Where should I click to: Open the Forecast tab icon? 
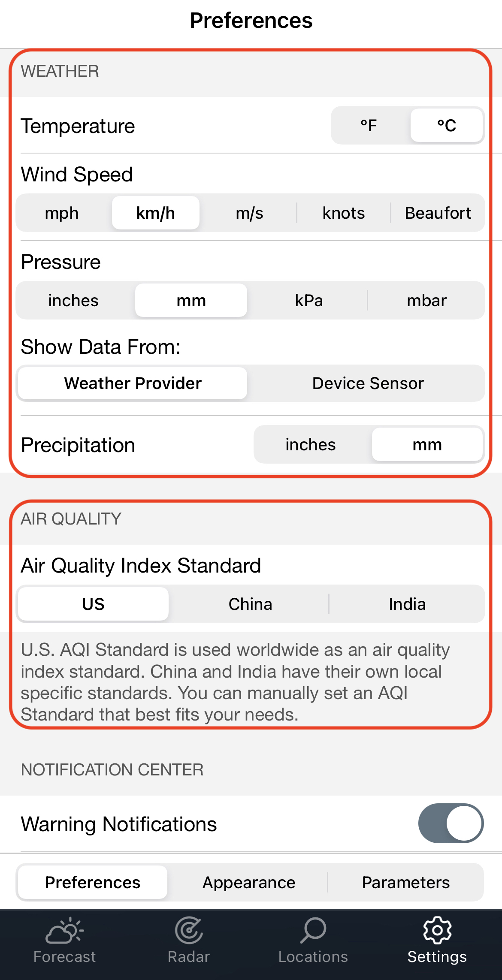[64, 931]
